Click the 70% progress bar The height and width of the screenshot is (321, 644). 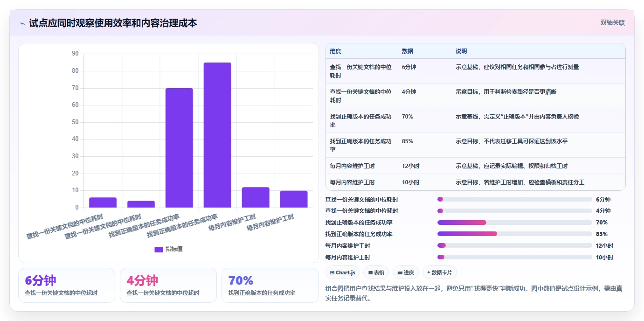[x=515, y=223]
